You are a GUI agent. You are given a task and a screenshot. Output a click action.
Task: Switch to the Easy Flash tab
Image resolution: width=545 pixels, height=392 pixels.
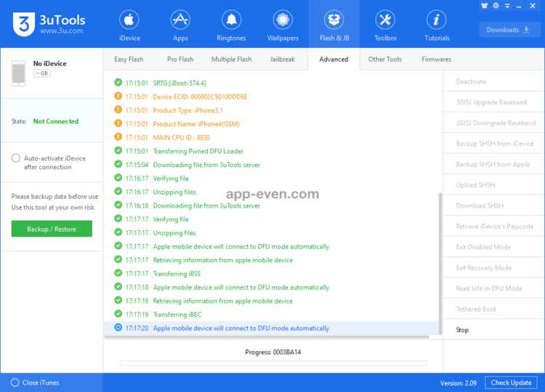click(129, 60)
